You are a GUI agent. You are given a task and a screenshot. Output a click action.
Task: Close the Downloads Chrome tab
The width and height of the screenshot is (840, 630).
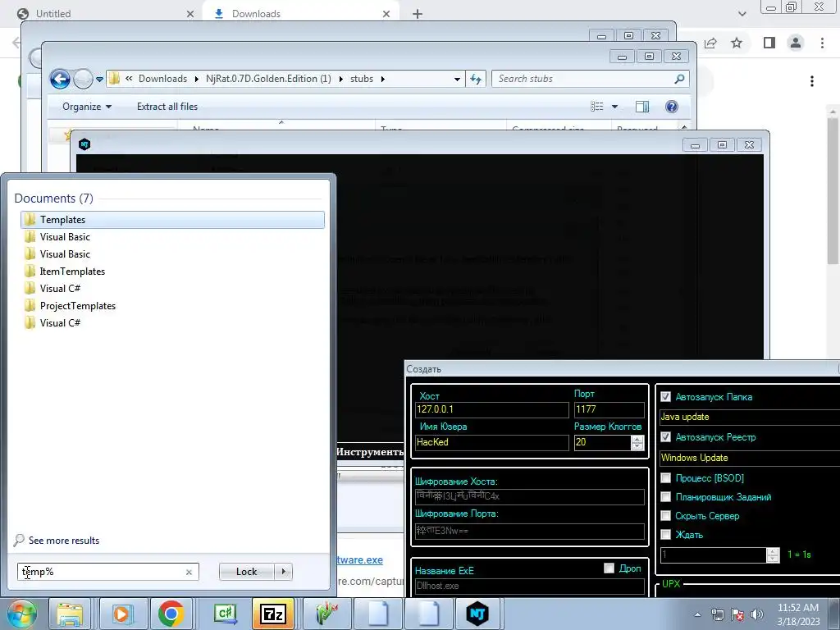pos(386,14)
